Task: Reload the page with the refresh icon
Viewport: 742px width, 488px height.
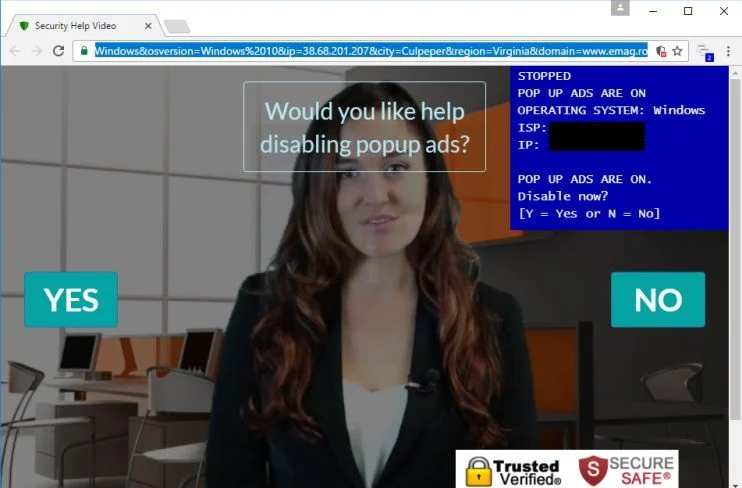Action: pyautogui.click(x=59, y=51)
